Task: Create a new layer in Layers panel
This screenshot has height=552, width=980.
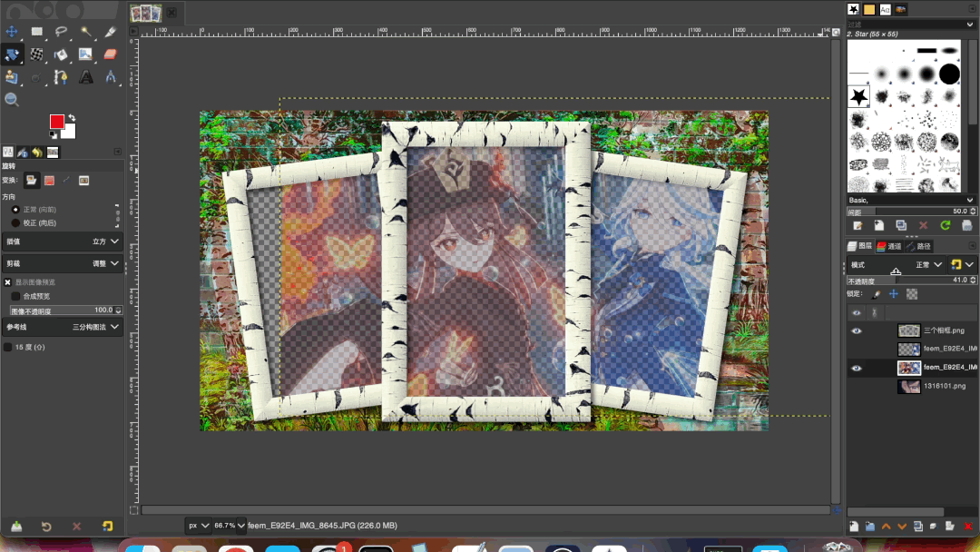Action: point(854,527)
